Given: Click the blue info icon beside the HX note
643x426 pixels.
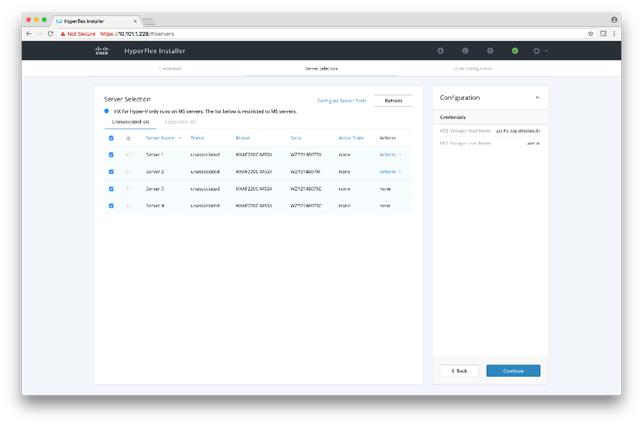Looking at the screenshot, I should [107, 111].
